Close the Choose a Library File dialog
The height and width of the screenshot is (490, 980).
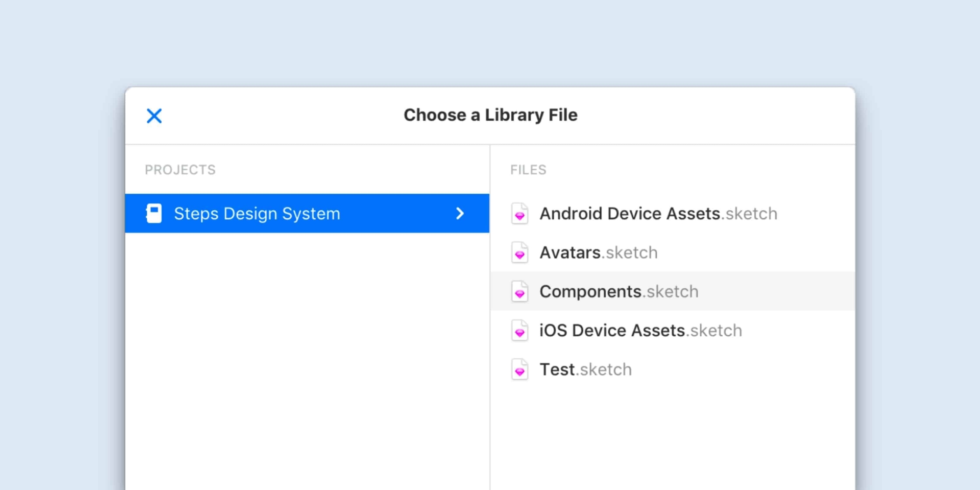click(x=154, y=115)
